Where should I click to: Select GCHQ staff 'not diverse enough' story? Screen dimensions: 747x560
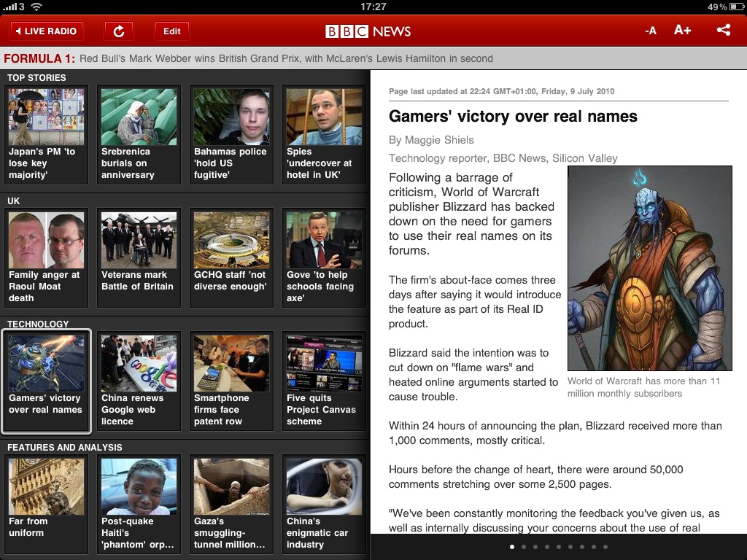coord(231,257)
